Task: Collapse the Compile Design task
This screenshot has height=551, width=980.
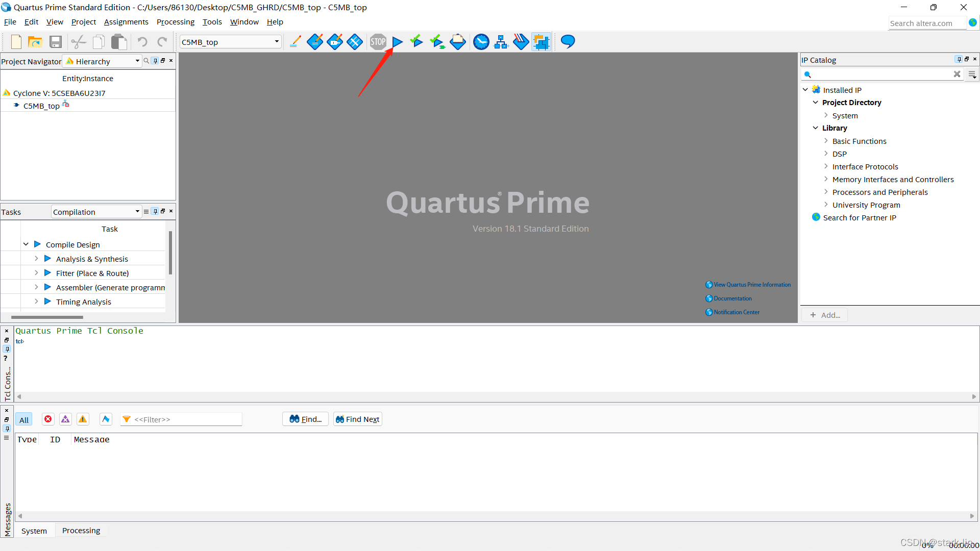Action: point(26,244)
